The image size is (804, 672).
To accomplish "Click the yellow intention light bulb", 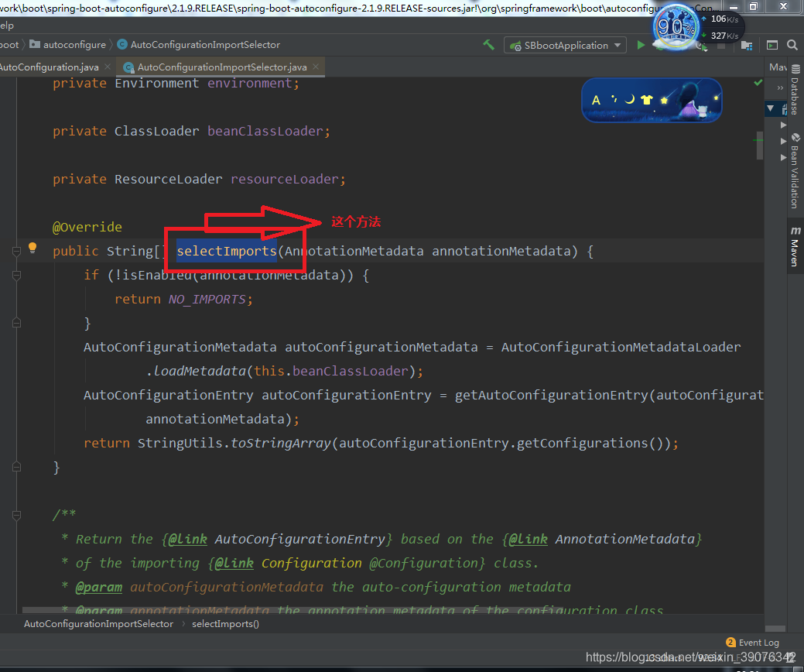I will 32,246.
